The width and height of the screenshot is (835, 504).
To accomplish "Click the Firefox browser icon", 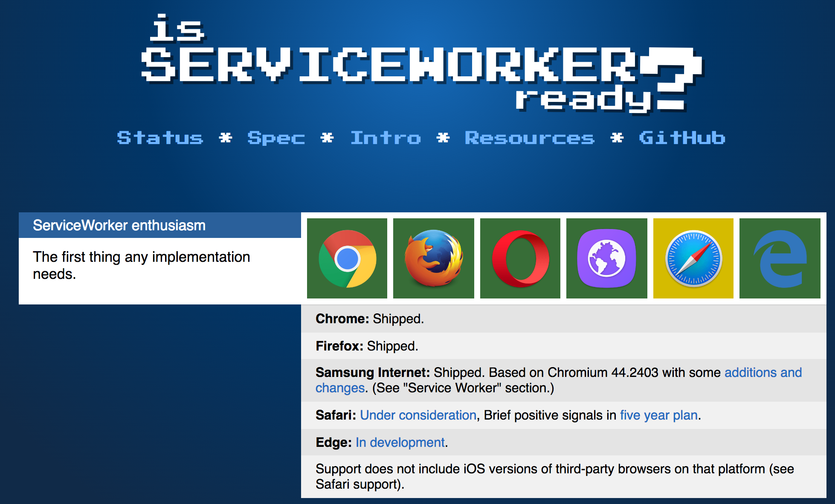I will (x=433, y=258).
